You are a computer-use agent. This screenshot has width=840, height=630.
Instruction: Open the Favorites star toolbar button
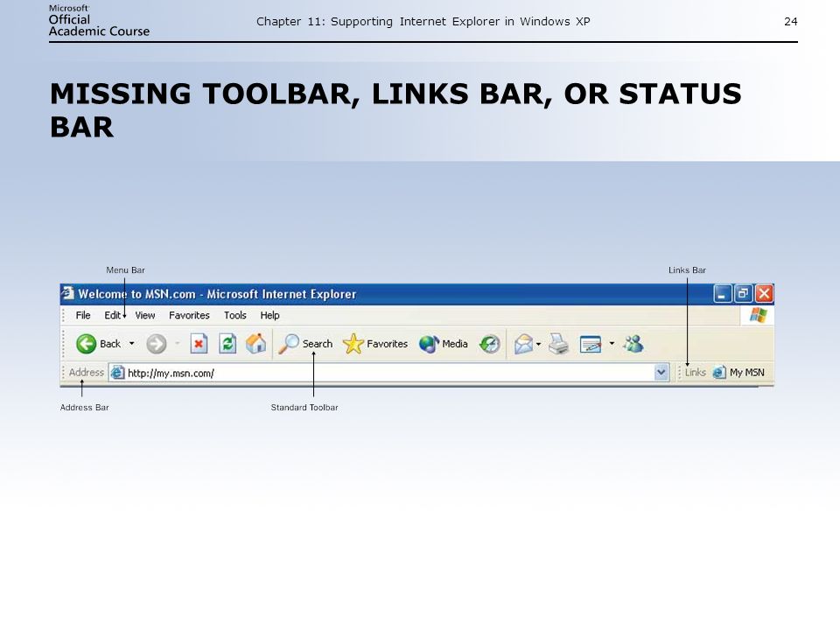point(375,344)
